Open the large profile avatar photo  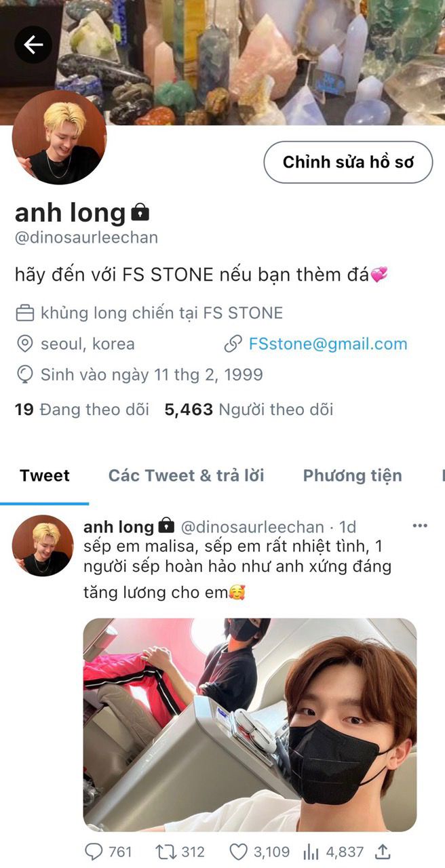coord(59,138)
